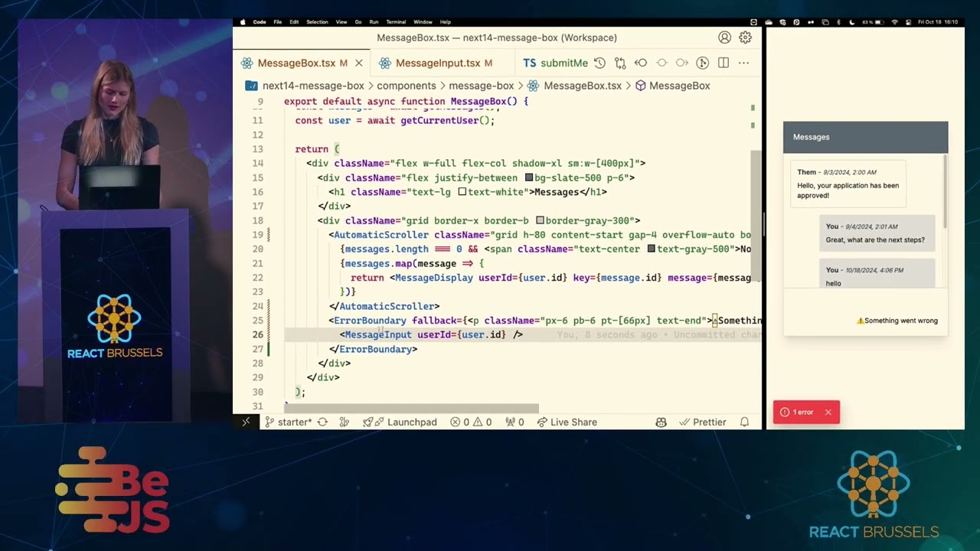Click the Messages header in preview
This screenshot has width=980, height=551.
tap(865, 137)
